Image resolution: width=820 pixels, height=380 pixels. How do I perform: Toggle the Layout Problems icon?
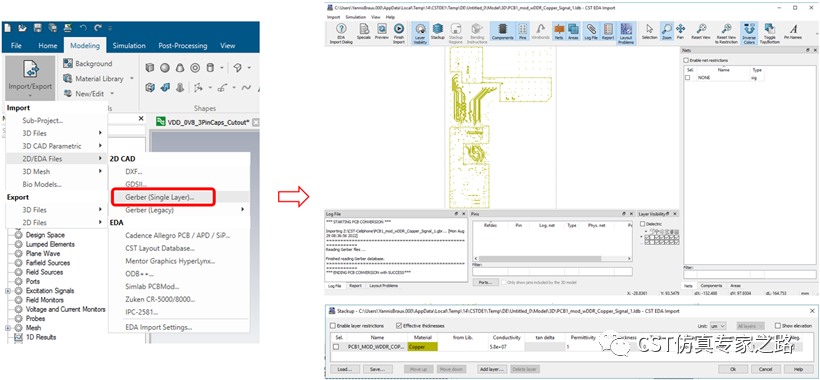pyautogui.click(x=626, y=33)
